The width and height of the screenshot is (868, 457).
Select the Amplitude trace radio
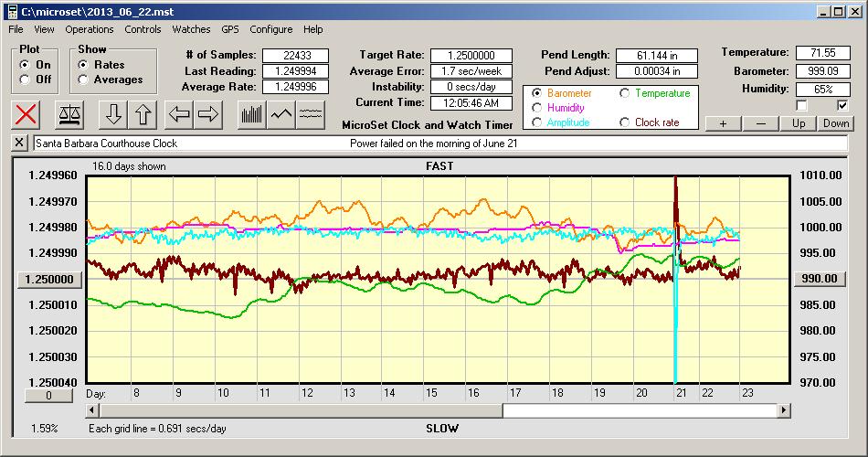click(x=536, y=122)
